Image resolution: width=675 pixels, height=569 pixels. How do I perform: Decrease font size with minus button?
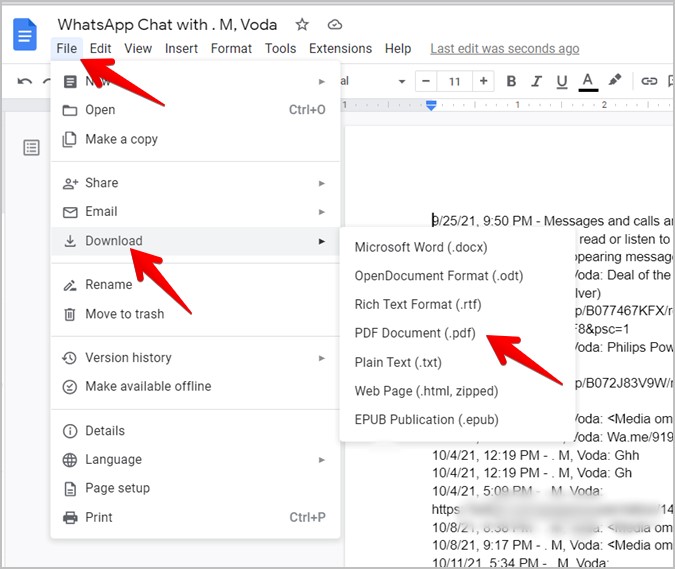[426, 81]
